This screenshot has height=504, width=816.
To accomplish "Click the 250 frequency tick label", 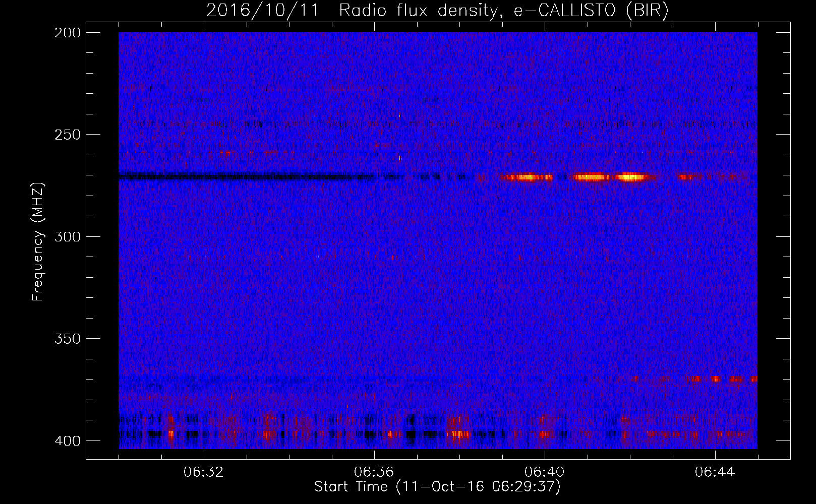I will (67, 135).
